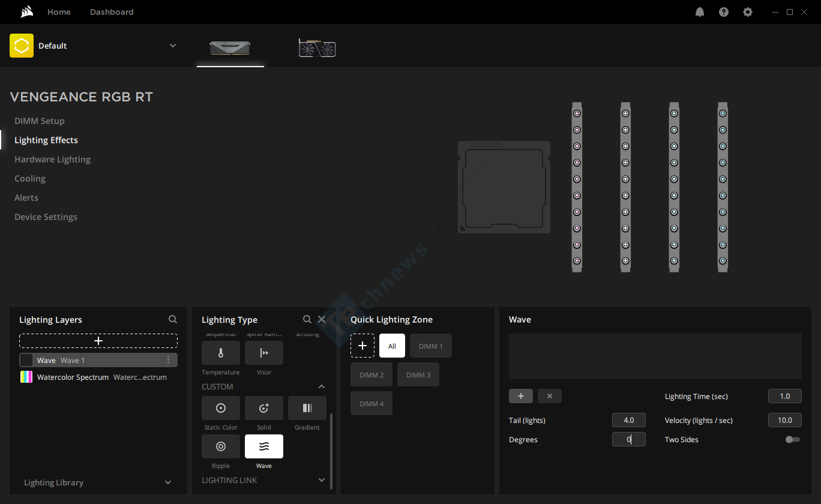Collapse the CUSTOM lighting section
821x504 pixels.
pyautogui.click(x=322, y=387)
